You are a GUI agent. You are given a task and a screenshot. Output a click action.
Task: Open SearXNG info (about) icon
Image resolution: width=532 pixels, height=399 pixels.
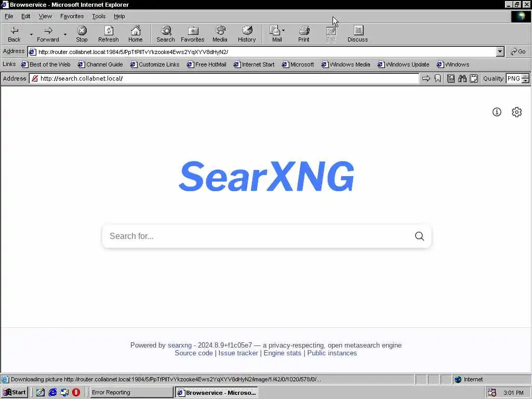point(497,112)
